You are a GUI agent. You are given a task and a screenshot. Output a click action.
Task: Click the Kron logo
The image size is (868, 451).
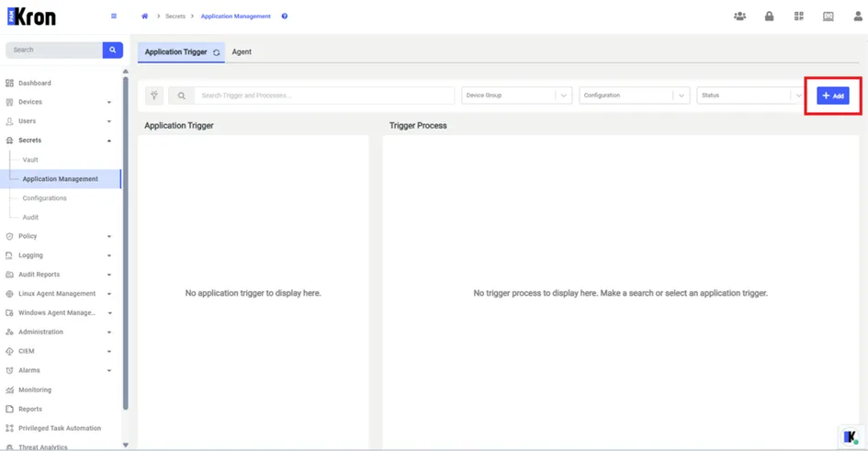[31, 17]
